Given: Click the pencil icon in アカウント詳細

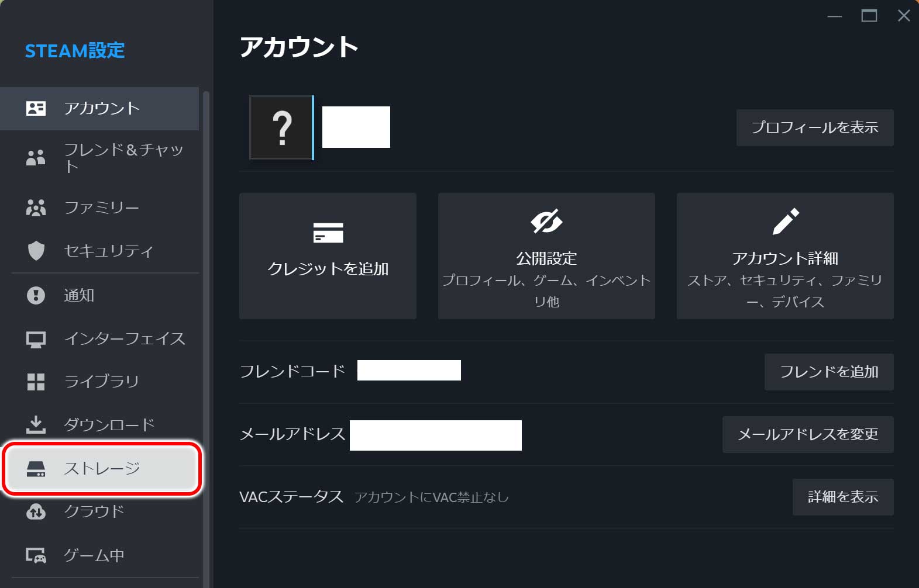Looking at the screenshot, I should coord(785,222).
